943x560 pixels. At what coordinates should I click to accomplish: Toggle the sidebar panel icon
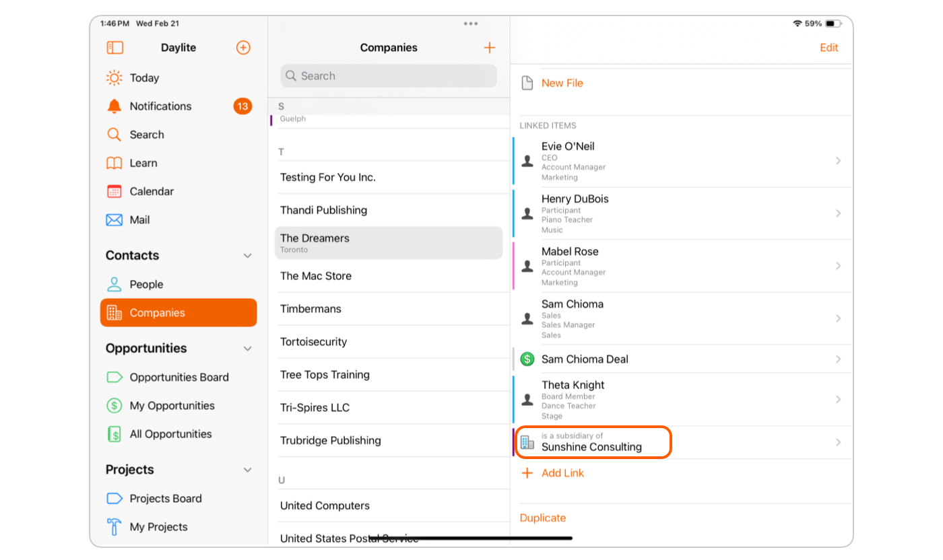[115, 48]
